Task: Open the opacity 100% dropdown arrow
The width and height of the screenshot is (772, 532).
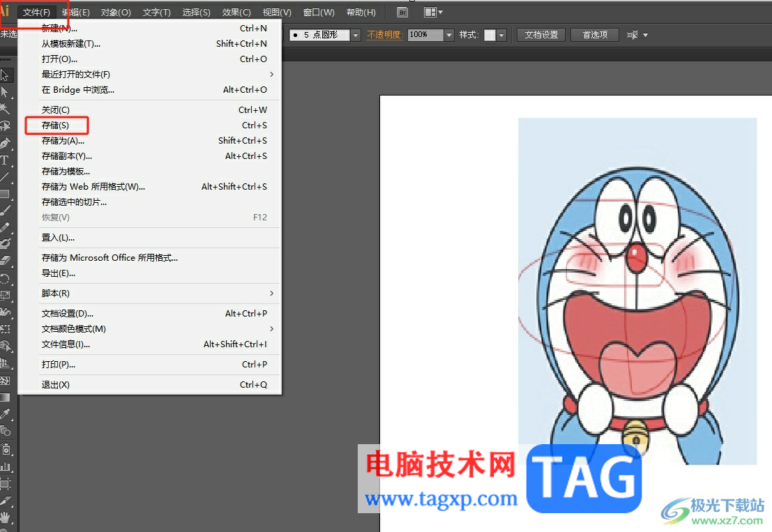Action: pos(449,35)
